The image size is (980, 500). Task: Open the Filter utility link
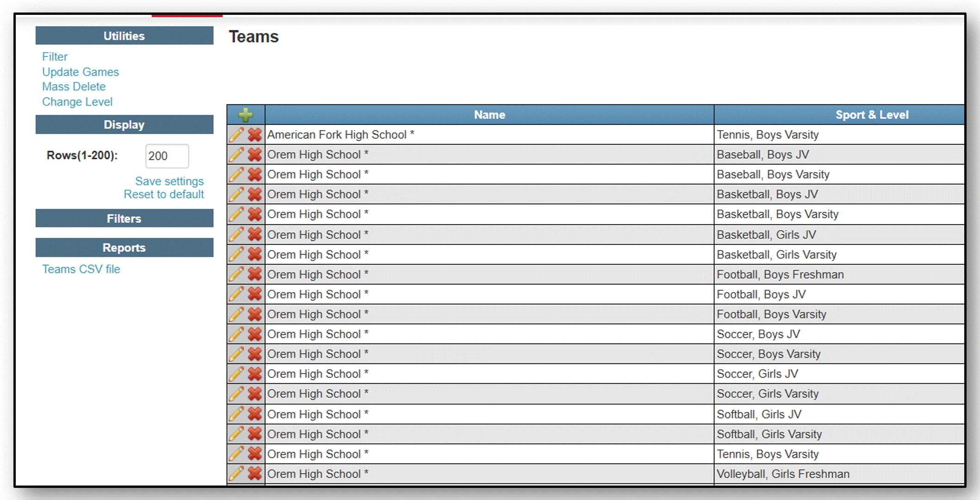55,57
